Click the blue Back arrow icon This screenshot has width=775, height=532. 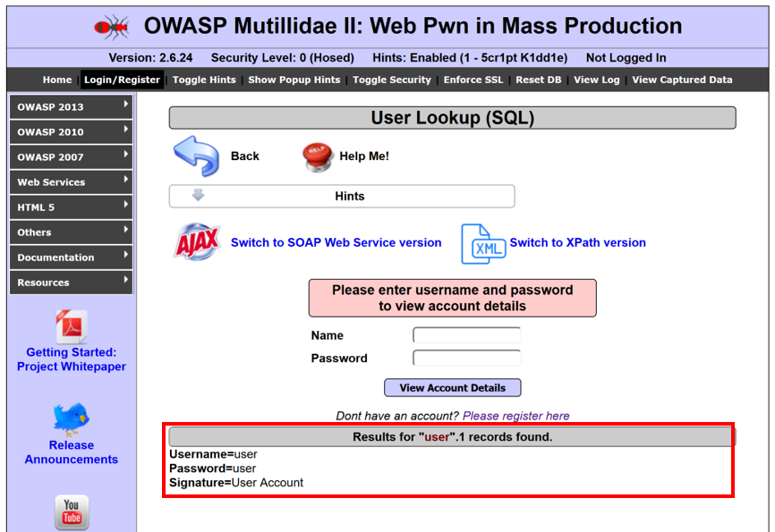point(196,156)
